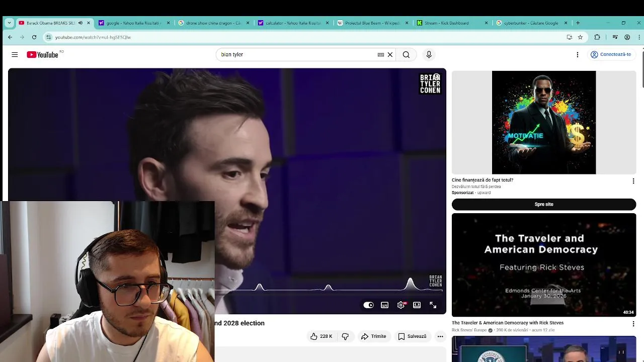Enter fullscreen in the video player
The height and width of the screenshot is (362, 644).
pyautogui.click(x=433, y=305)
